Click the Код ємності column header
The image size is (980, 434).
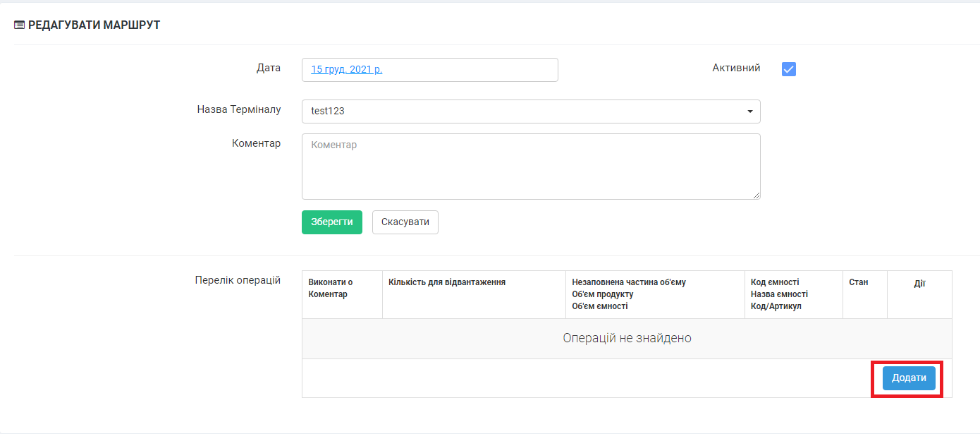(775, 282)
